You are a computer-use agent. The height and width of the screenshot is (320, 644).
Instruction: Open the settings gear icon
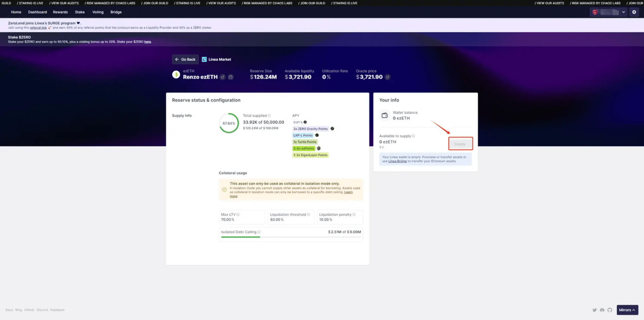click(634, 12)
